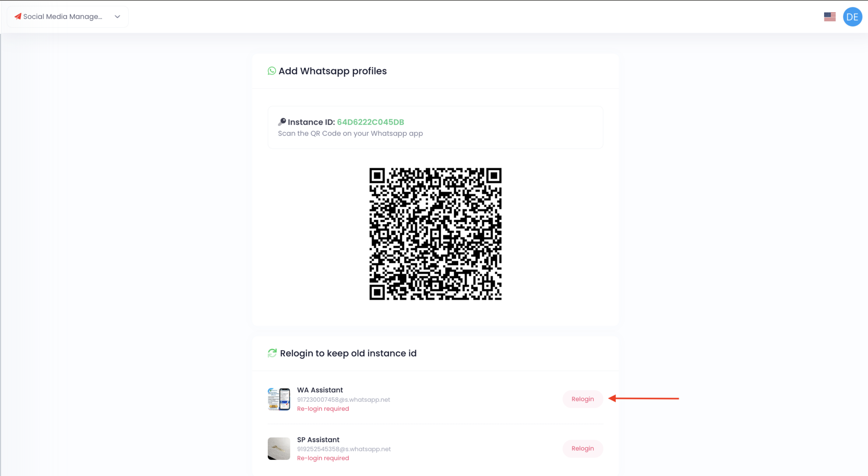
Task: Click the WA Assistant profile name
Action: (x=320, y=390)
